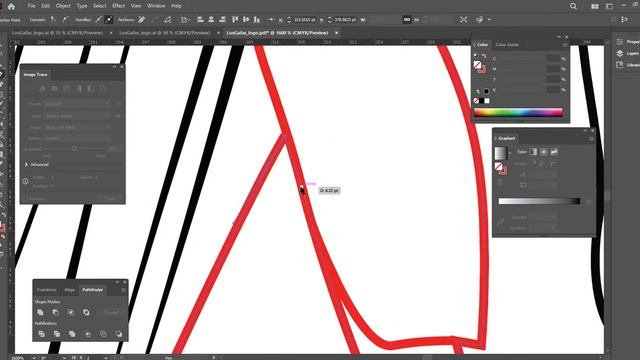
Task: Click the Minus Back pathfinder icon
Action: (119, 334)
